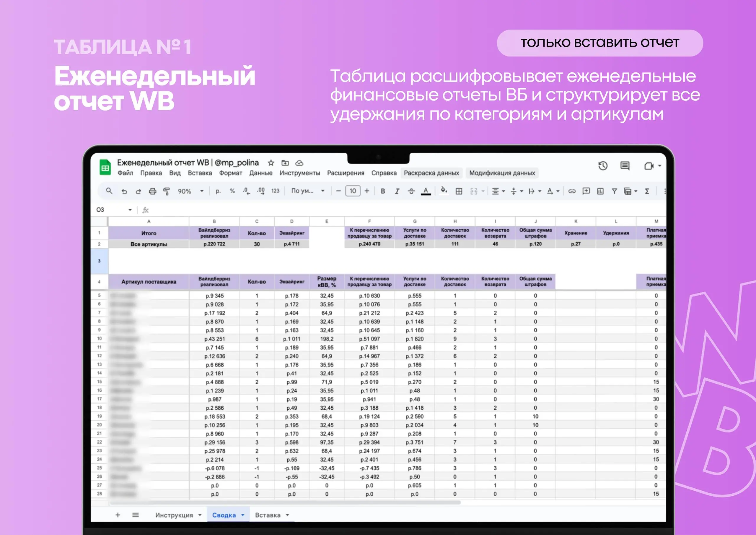Add a new sheet with plus
Image resolution: width=756 pixels, height=535 pixels.
click(118, 515)
